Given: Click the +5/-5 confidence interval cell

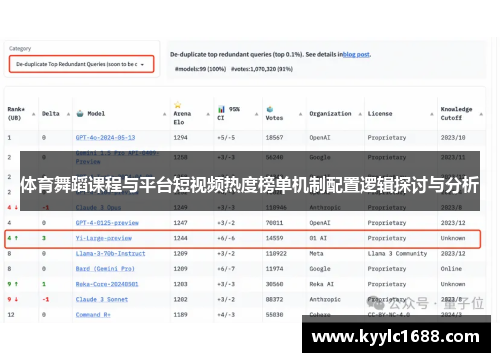Looking at the screenshot, I should click(x=226, y=138).
